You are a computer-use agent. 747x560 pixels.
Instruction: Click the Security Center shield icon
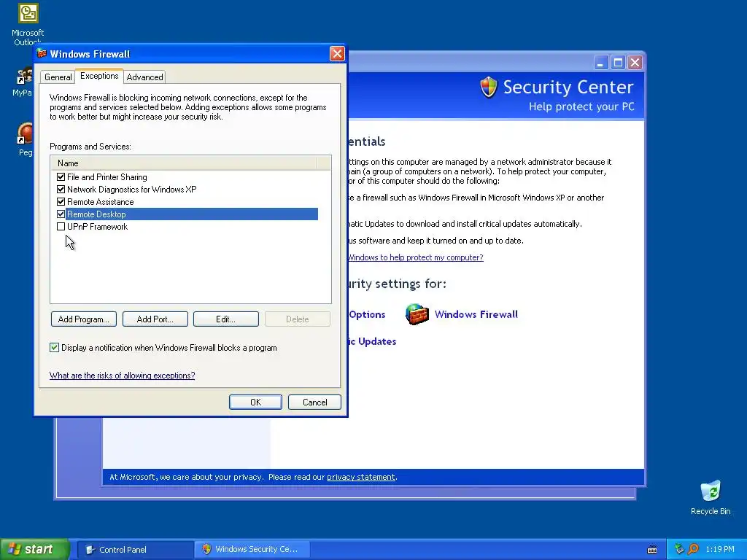(488, 87)
